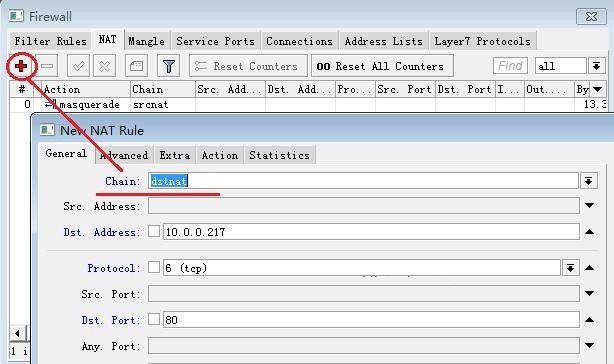Collapse the Protocol field

click(x=589, y=268)
